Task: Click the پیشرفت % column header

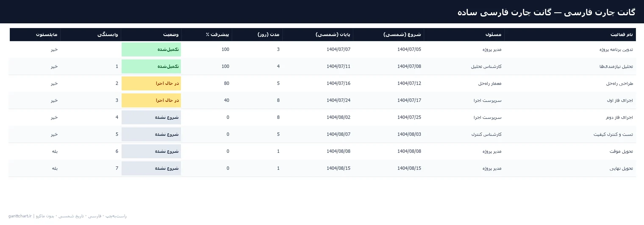Action: pyautogui.click(x=207, y=34)
